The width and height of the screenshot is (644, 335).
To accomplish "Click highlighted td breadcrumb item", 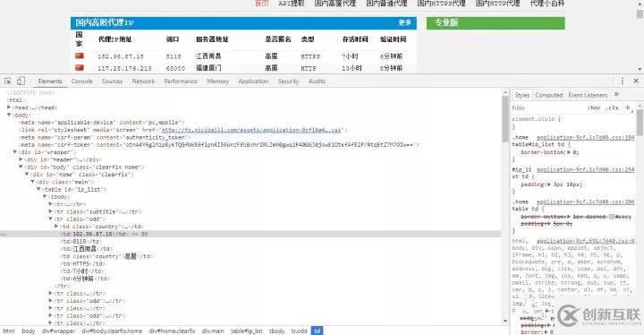I will [317, 331].
